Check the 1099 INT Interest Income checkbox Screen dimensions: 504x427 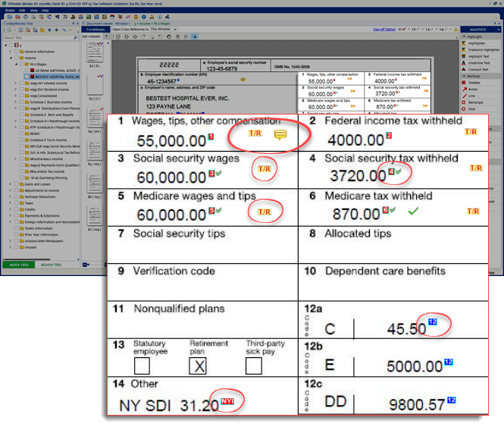pyautogui.click(x=21, y=83)
